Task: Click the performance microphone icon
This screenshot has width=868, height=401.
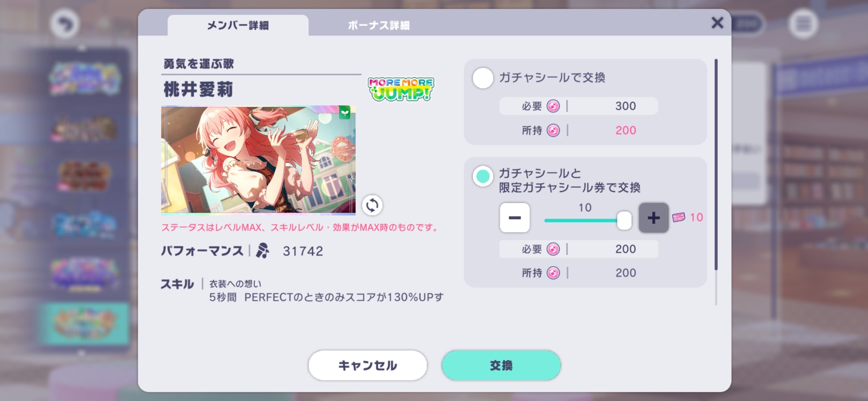Action: pos(263,251)
